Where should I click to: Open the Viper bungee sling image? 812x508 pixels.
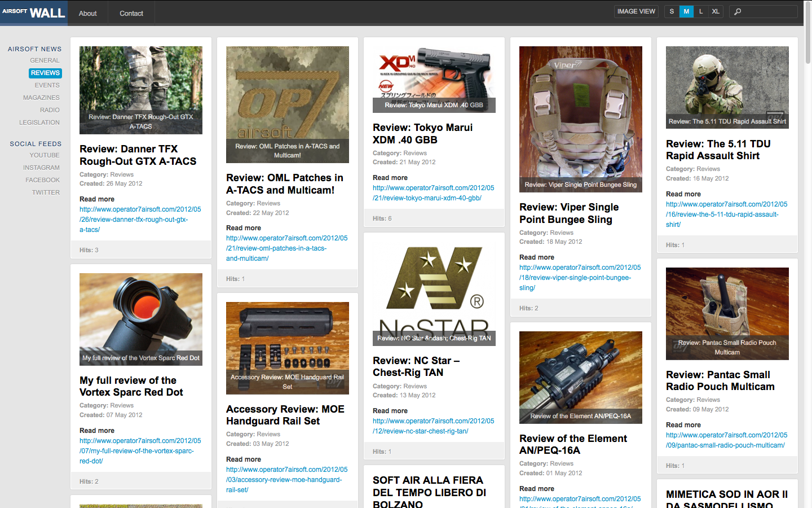pyautogui.click(x=580, y=119)
